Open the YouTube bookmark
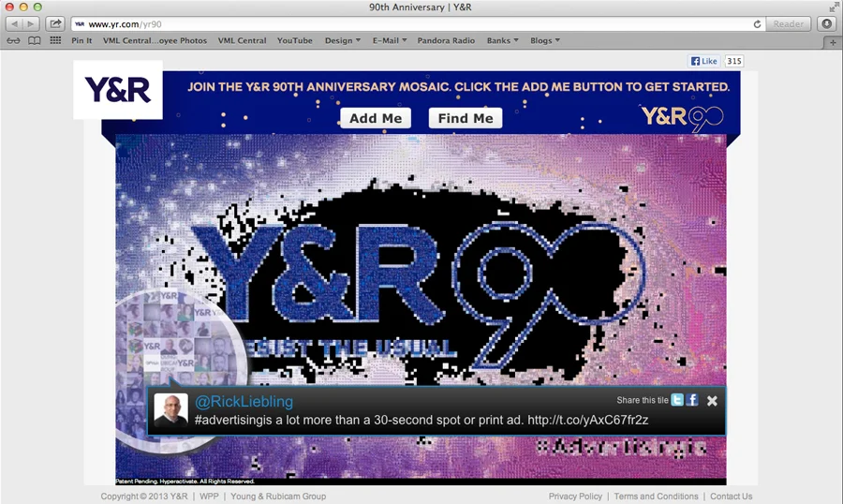843x504 pixels. pyautogui.click(x=295, y=40)
